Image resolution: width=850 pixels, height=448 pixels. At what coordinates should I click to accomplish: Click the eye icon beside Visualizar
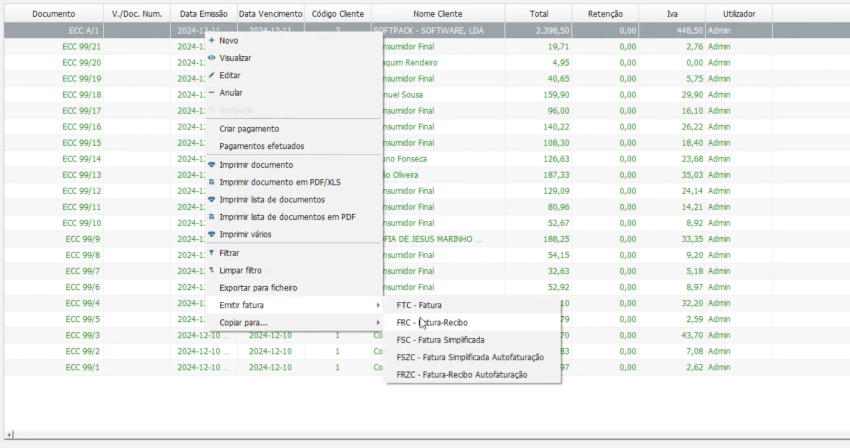click(211, 58)
